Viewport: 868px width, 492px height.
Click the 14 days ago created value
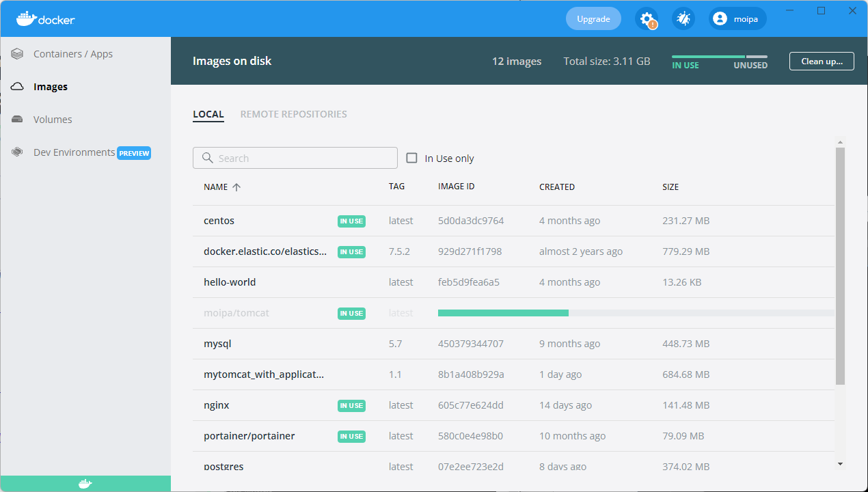566,405
